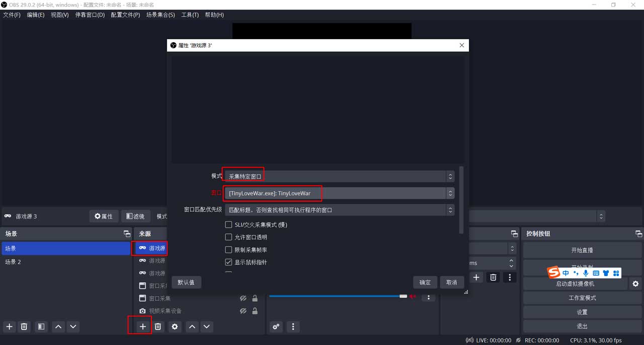The height and width of the screenshot is (345, 644).
Task: Unmute the audio mixer speaker icon
Action: pos(413,296)
